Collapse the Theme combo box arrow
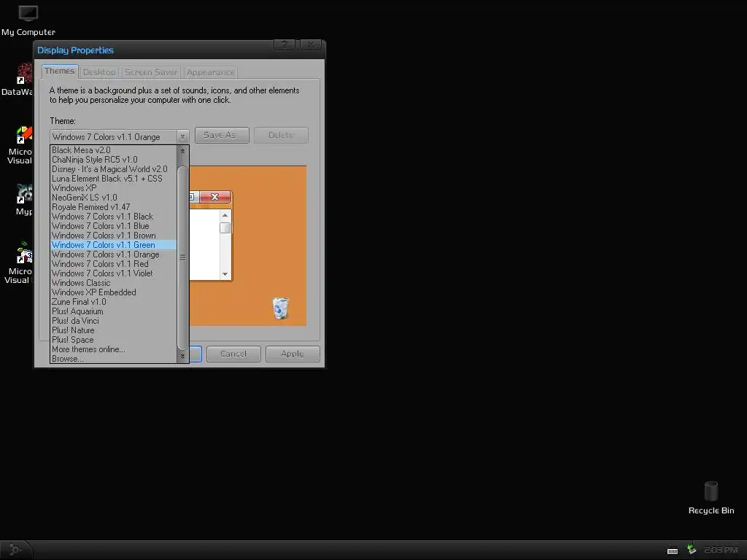 182,137
